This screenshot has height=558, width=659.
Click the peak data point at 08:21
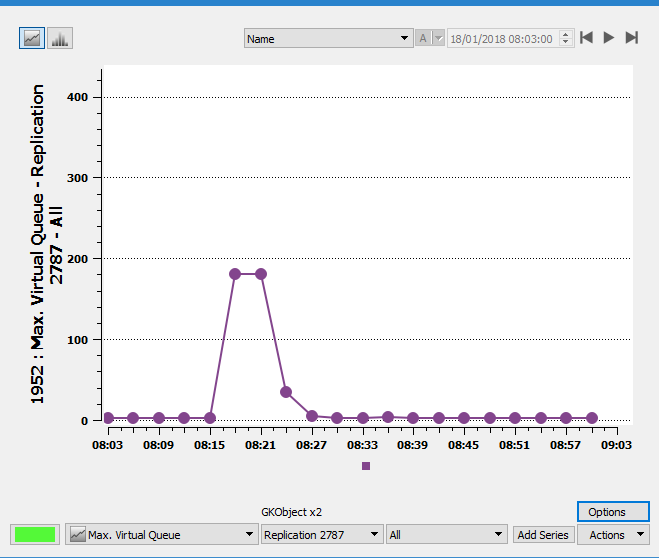point(261,274)
